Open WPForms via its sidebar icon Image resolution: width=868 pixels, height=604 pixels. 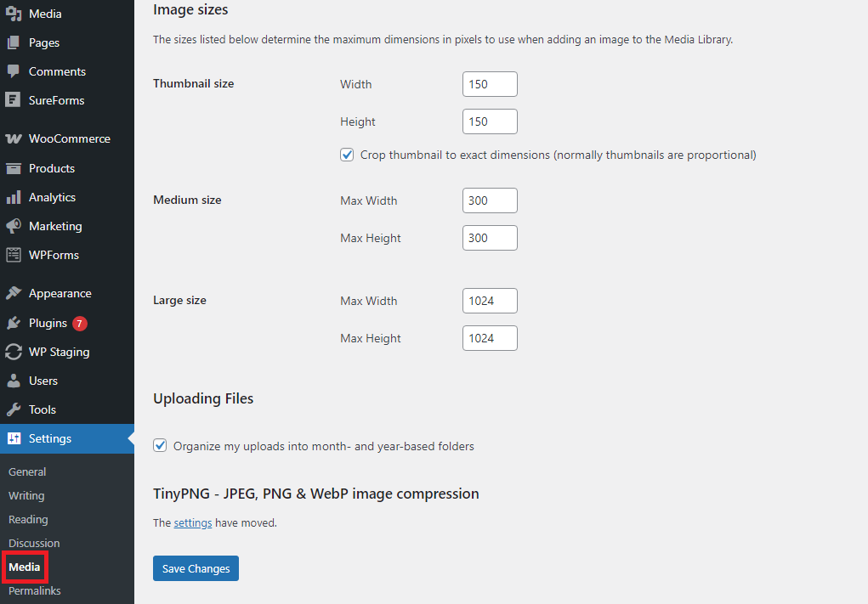pyautogui.click(x=14, y=255)
